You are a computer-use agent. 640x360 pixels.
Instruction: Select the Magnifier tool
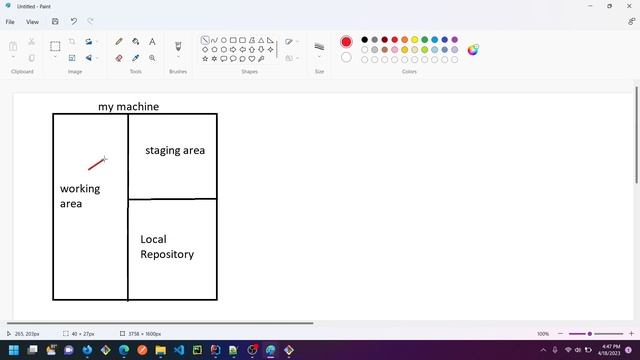152,58
